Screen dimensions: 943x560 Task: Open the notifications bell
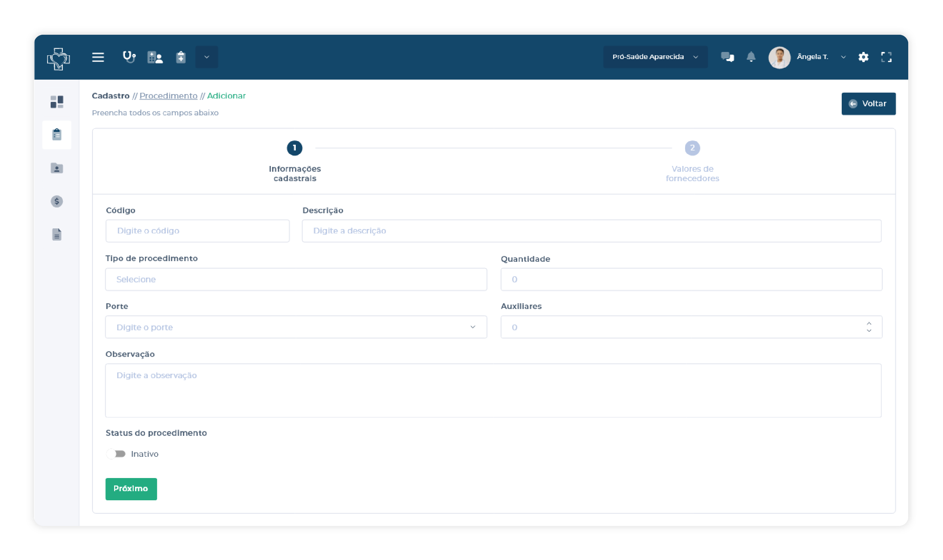coord(751,57)
